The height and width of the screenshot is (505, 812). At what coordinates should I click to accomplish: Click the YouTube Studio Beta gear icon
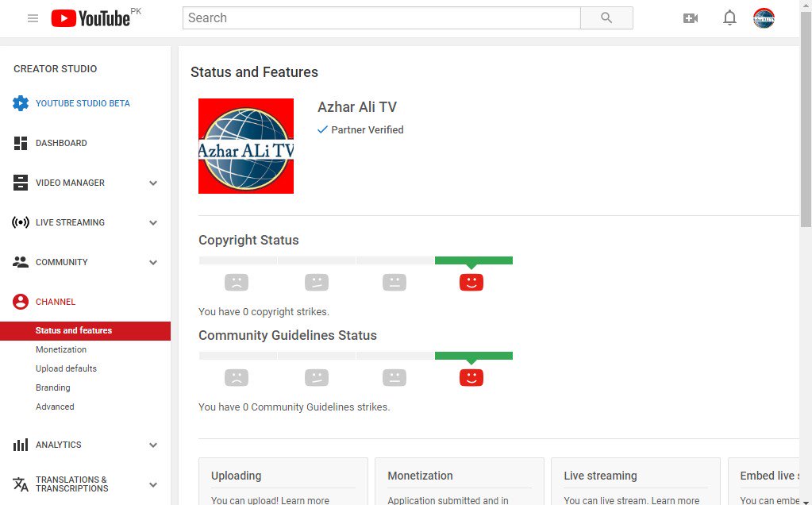tap(21, 103)
